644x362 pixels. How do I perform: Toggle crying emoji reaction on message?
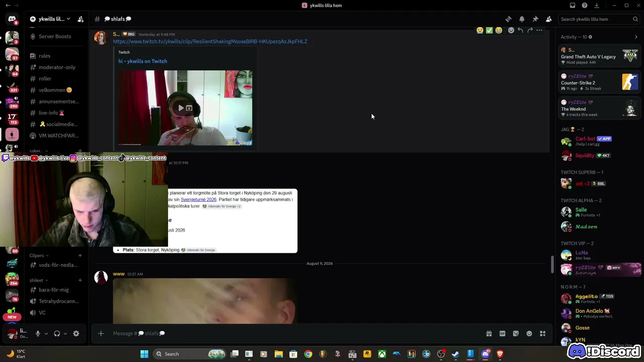[x=480, y=30]
